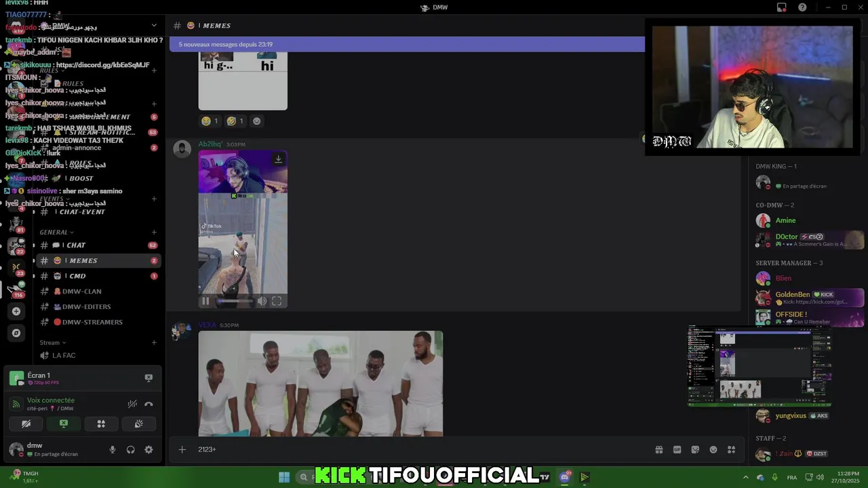Open server with 116 notification badge
The height and width of the screenshot is (488, 868).
(x=16, y=289)
